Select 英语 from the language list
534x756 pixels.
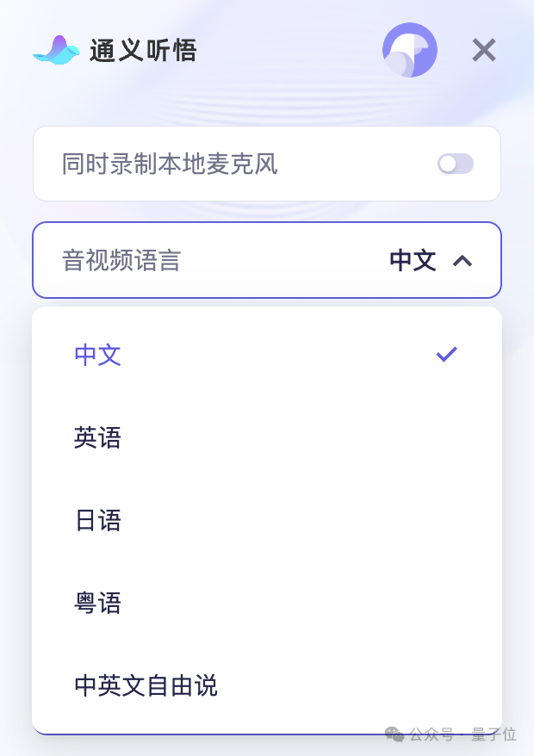[97, 437]
